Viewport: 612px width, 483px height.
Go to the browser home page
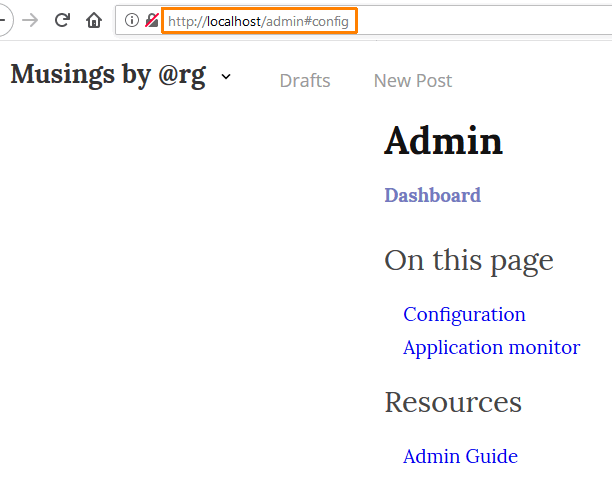[x=93, y=20]
